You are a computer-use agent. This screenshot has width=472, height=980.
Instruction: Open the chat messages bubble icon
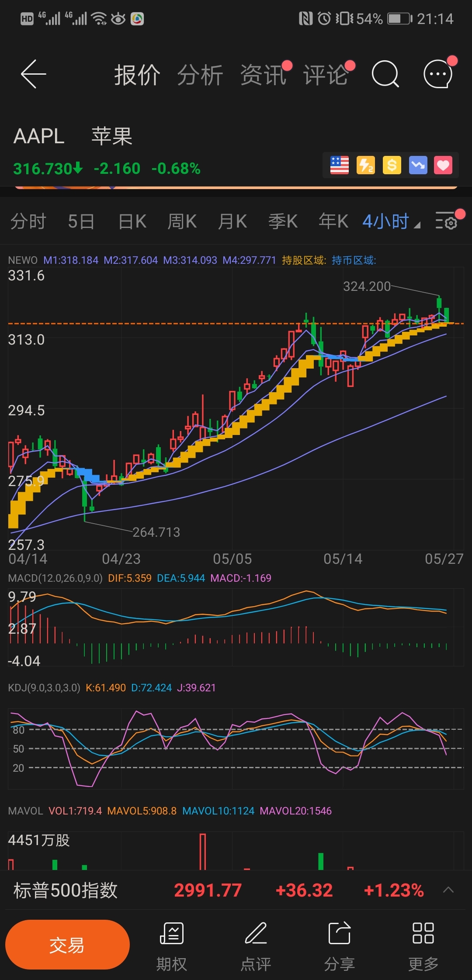pyautogui.click(x=438, y=74)
